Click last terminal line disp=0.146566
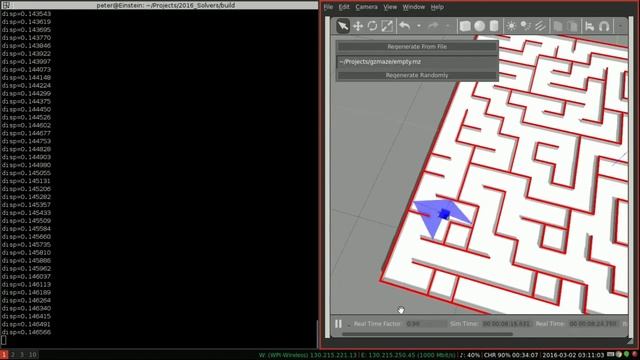Image resolution: width=640 pixels, height=360 pixels. pyautogui.click(x=26, y=332)
